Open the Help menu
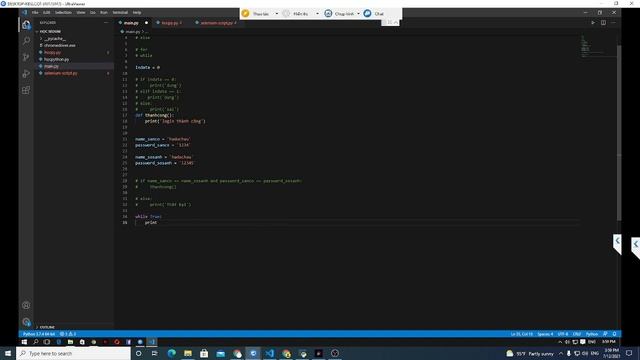The width and height of the screenshot is (640, 360). (x=137, y=12)
